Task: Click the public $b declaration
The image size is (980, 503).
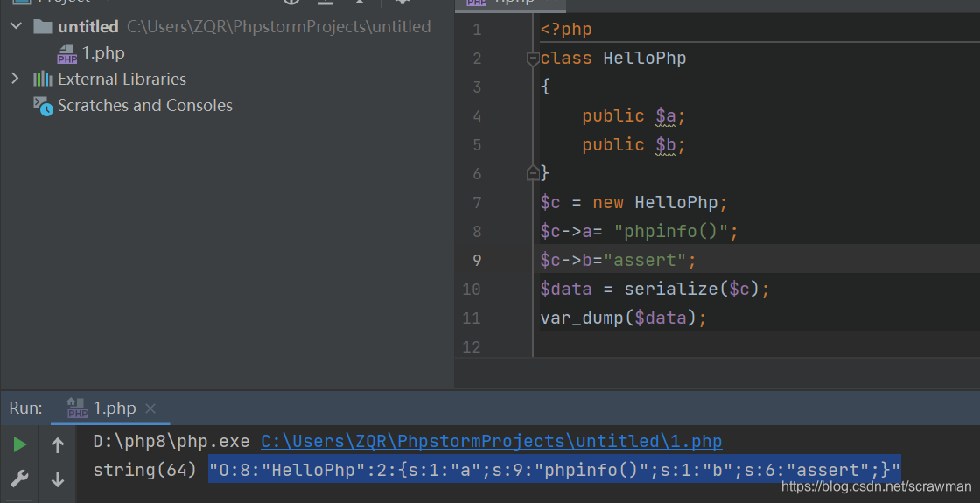Action: tap(633, 145)
